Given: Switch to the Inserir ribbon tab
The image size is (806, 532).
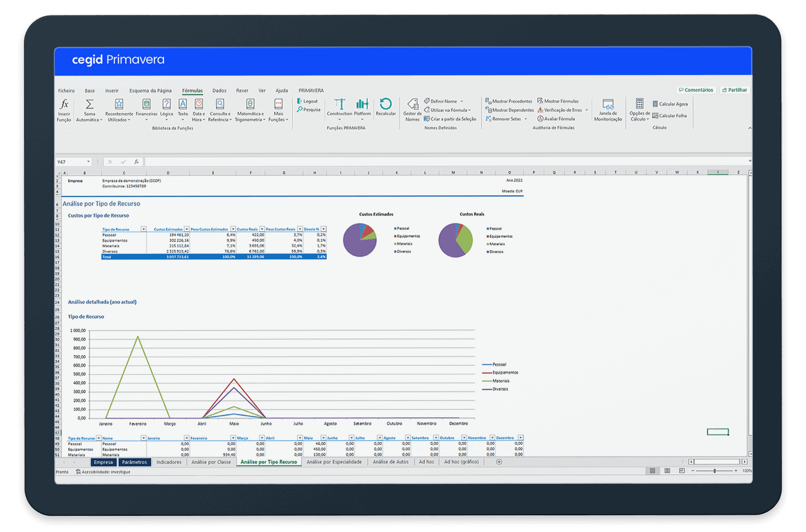Looking at the screenshot, I should point(112,91).
